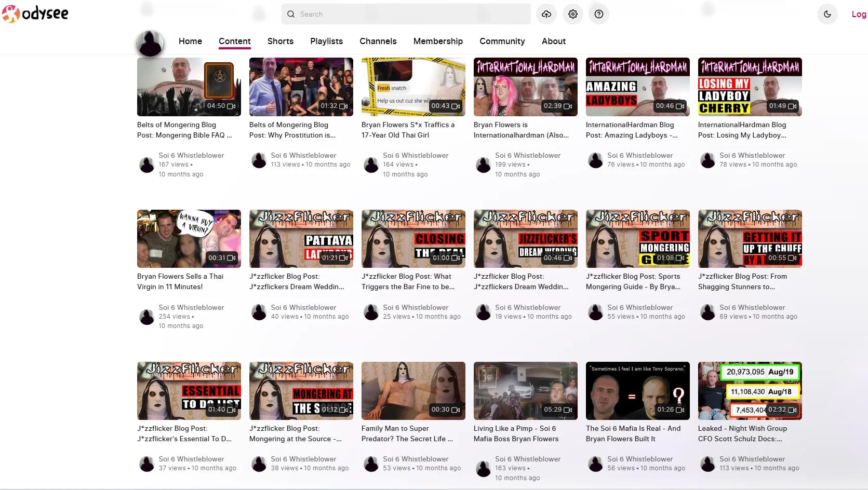Open title 'The Soi 6 Mafia Is Real'

[x=633, y=433]
